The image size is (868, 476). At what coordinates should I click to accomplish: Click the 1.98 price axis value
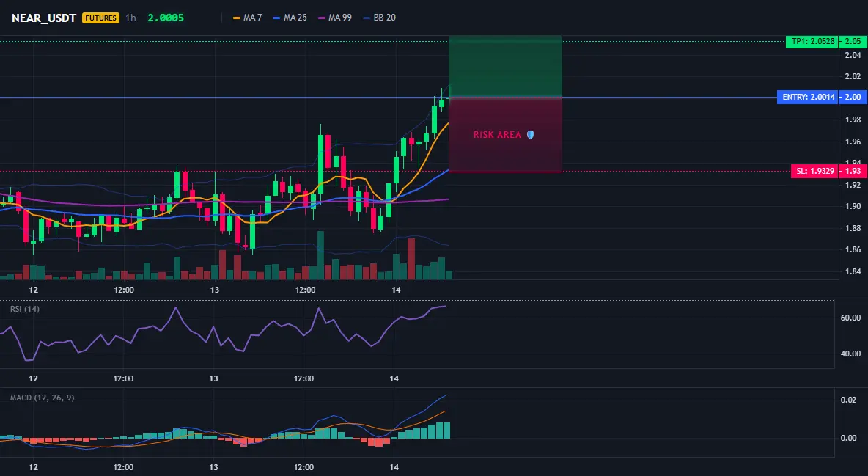(x=853, y=120)
